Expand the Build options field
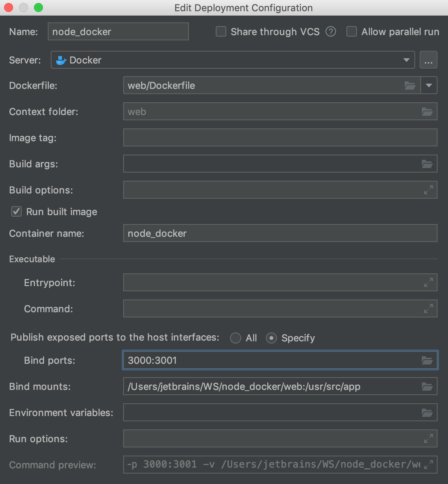This screenshot has width=448, height=484. [x=429, y=190]
